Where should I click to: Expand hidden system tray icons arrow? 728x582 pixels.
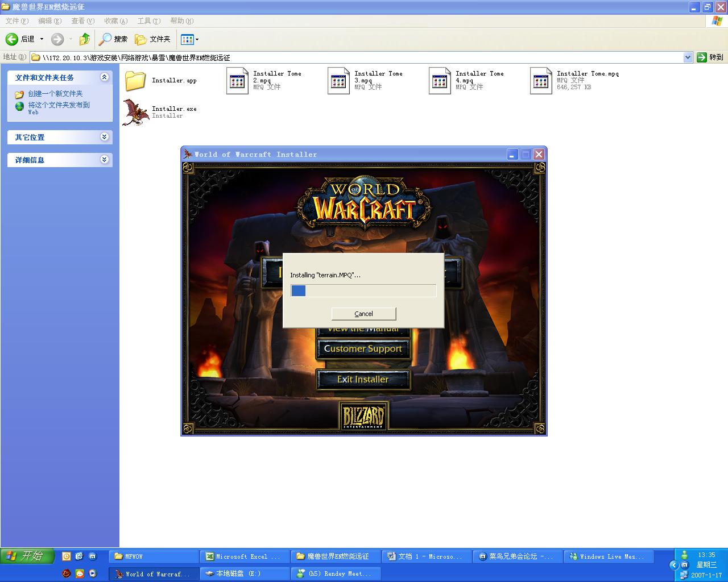pos(674,565)
